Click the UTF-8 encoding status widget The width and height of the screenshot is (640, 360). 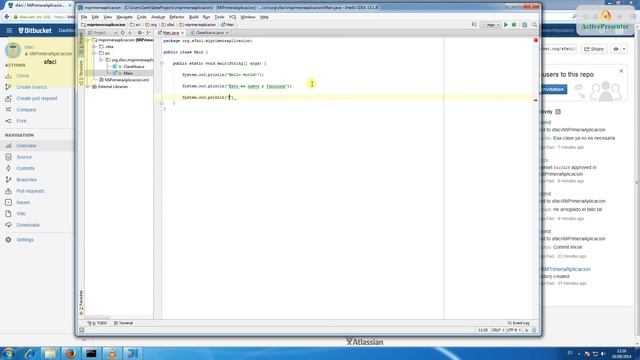pyautogui.click(x=513, y=330)
